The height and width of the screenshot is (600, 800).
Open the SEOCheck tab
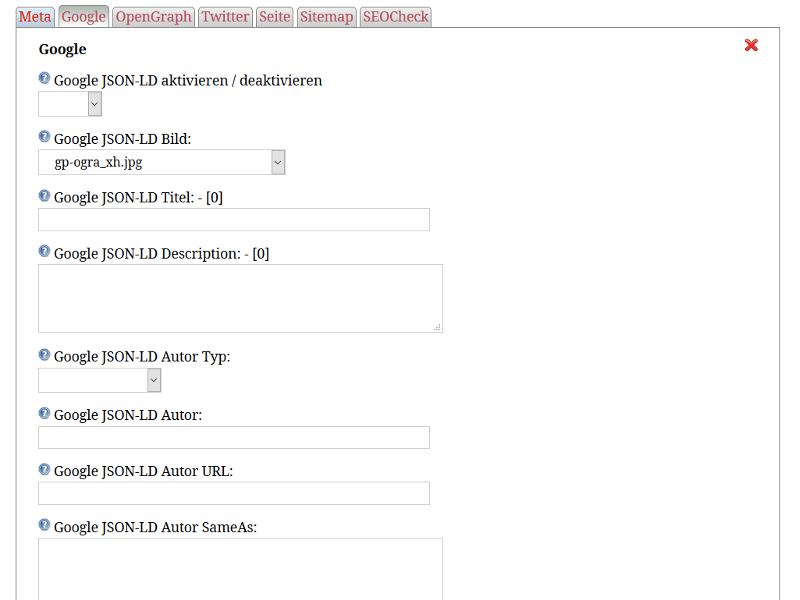click(x=395, y=17)
